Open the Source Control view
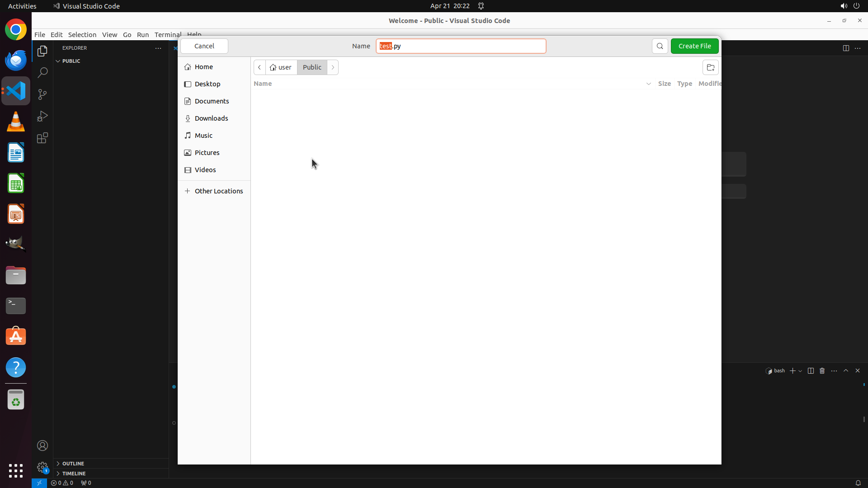The image size is (868, 488). coord(42,94)
